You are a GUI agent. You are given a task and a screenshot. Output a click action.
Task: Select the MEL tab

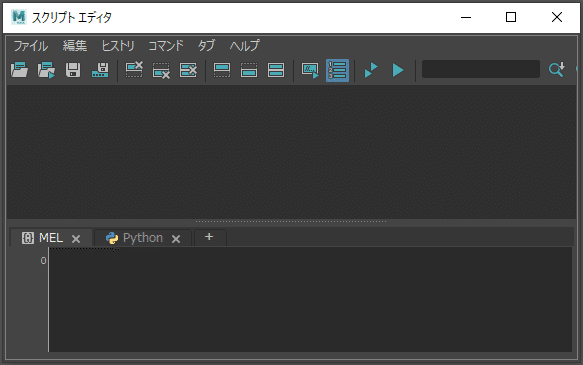click(51, 238)
